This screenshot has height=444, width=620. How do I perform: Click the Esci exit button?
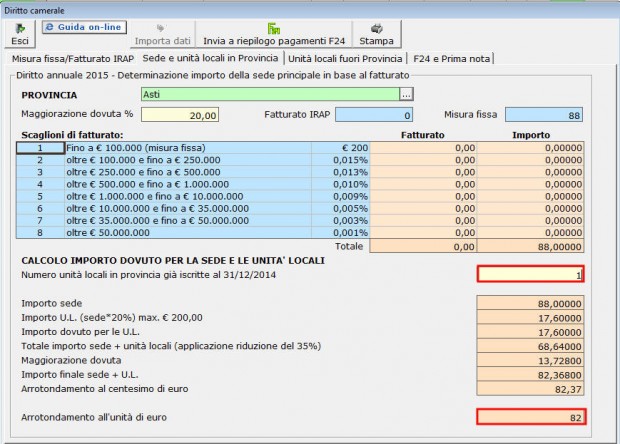tap(20, 34)
